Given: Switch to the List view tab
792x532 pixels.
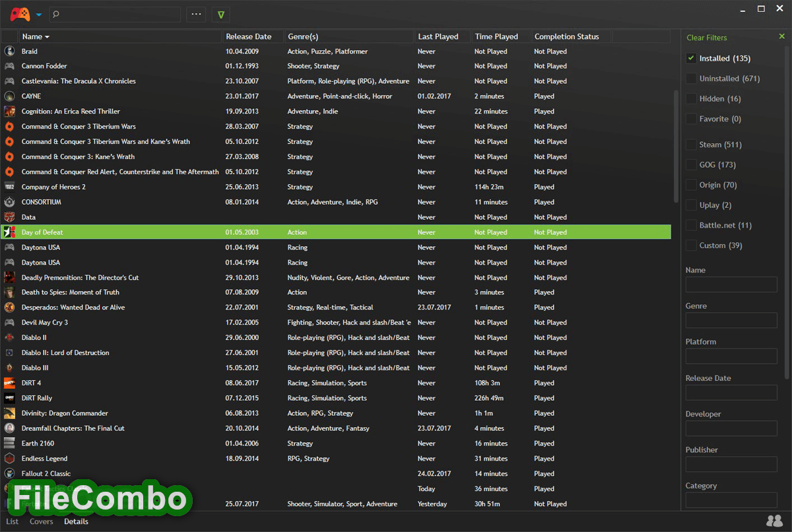Looking at the screenshot, I should tap(13, 521).
